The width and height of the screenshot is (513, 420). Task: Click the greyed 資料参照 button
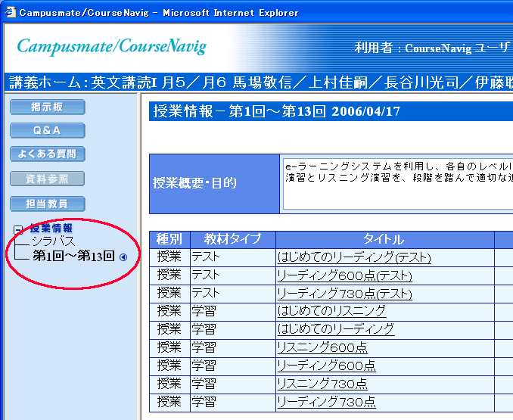click(48, 179)
